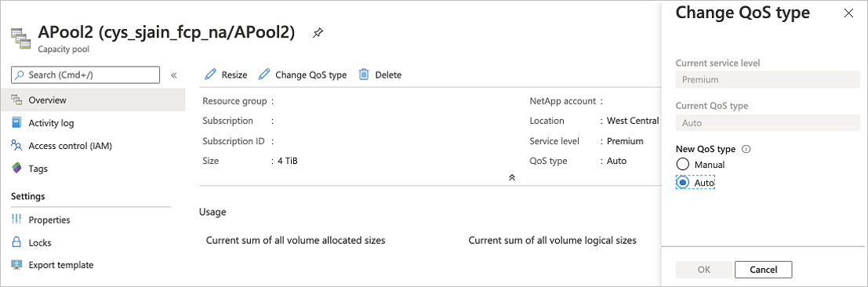
Task: Collapse the sidebar with double chevron
Action: pos(173,74)
